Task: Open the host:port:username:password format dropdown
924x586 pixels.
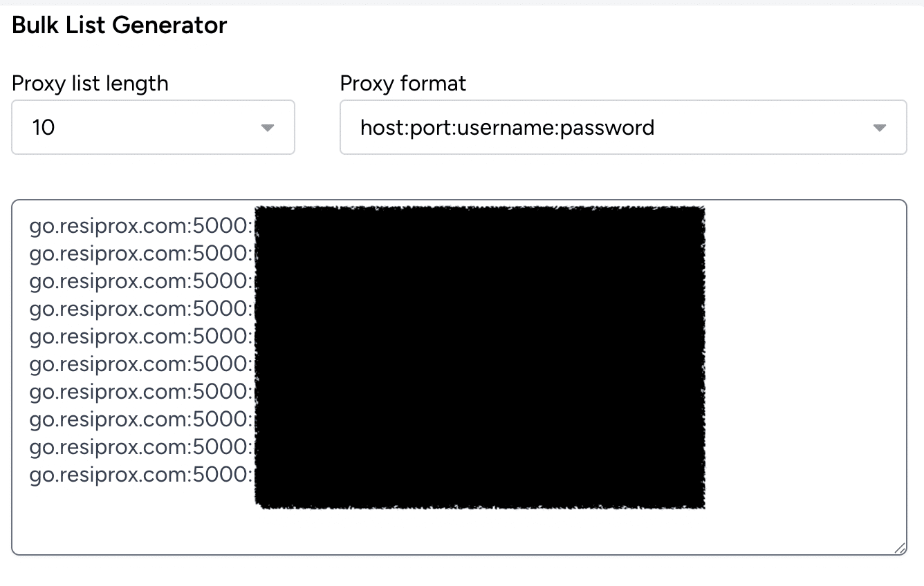Action: click(623, 127)
